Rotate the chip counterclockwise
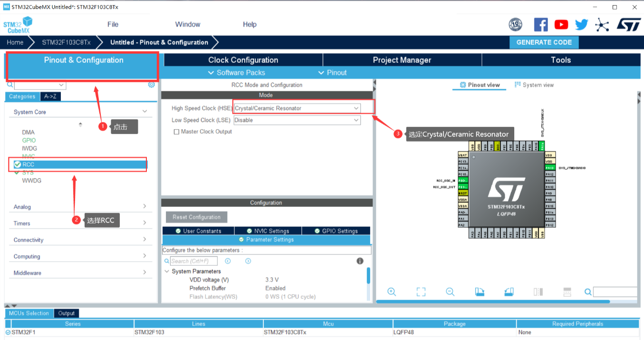 pos(509,291)
